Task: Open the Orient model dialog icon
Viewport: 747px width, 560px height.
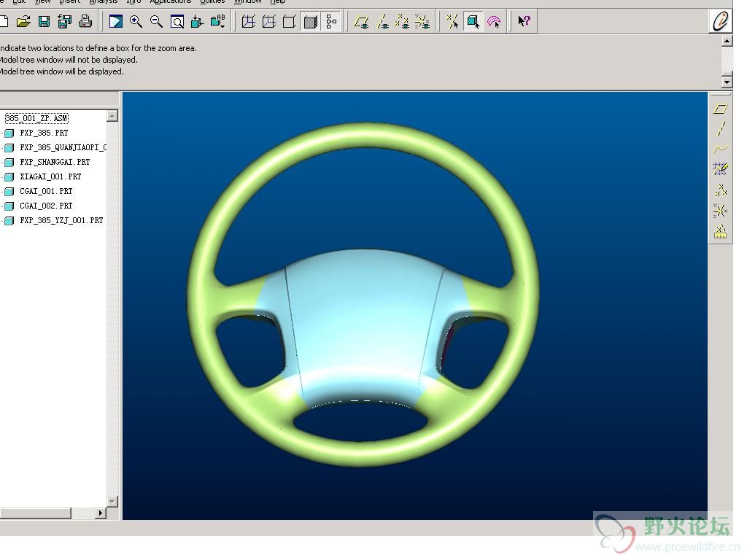Action: point(197,21)
